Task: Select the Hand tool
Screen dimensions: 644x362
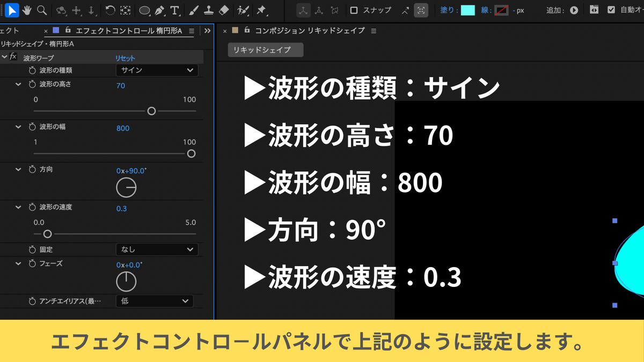Action: pos(27,10)
